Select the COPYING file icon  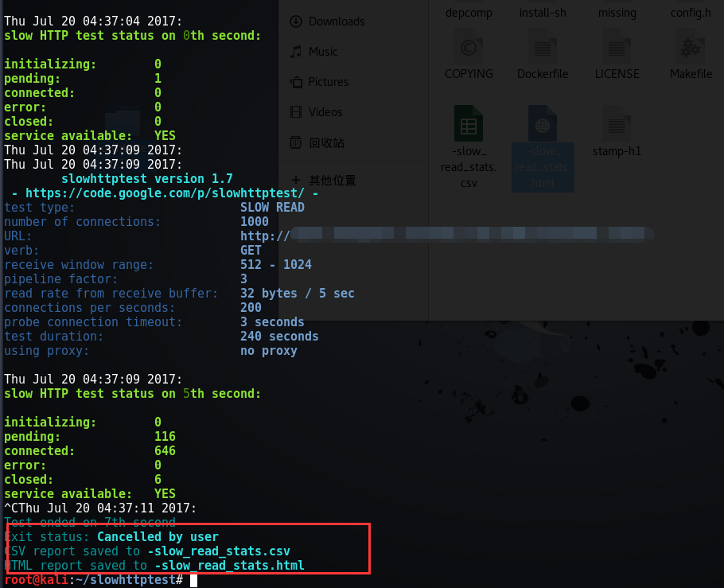(x=469, y=47)
